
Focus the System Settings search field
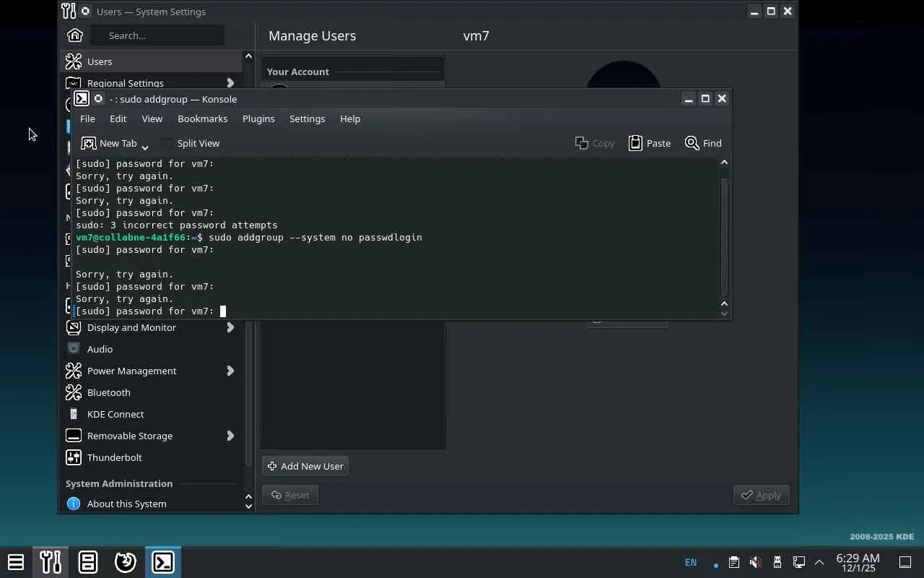click(157, 35)
